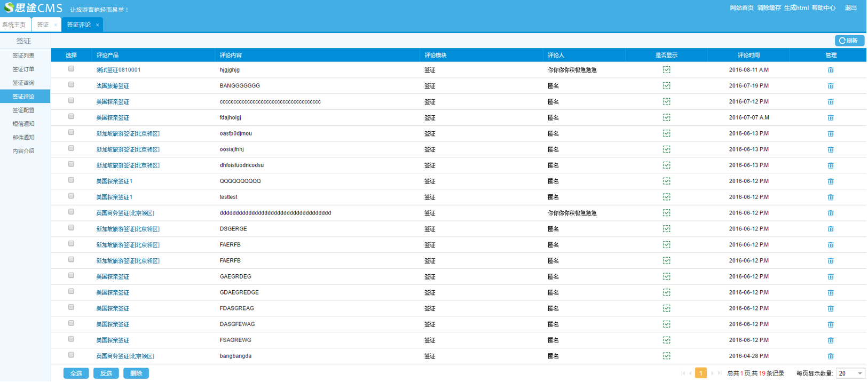The image size is (868, 382).
Task: Check the box for the fdajhoigj comment
Action: [x=71, y=117]
